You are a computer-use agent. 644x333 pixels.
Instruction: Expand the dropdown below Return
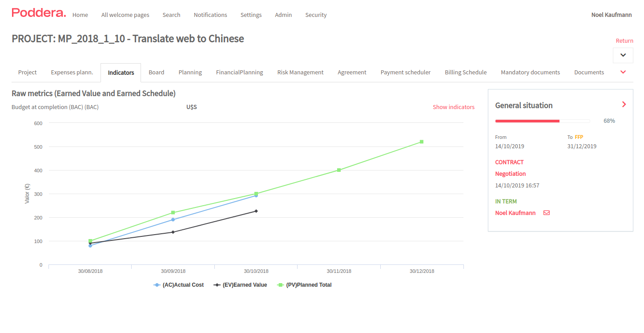(623, 55)
